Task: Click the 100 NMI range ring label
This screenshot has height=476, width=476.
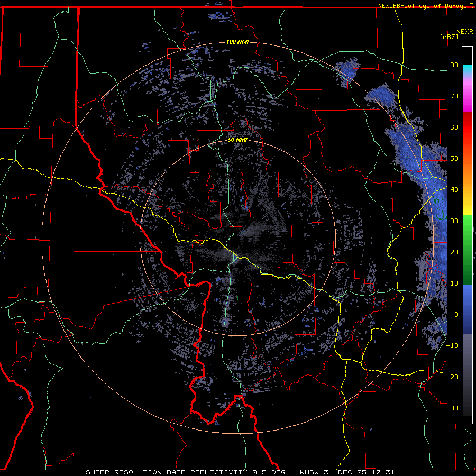Action: click(x=237, y=42)
